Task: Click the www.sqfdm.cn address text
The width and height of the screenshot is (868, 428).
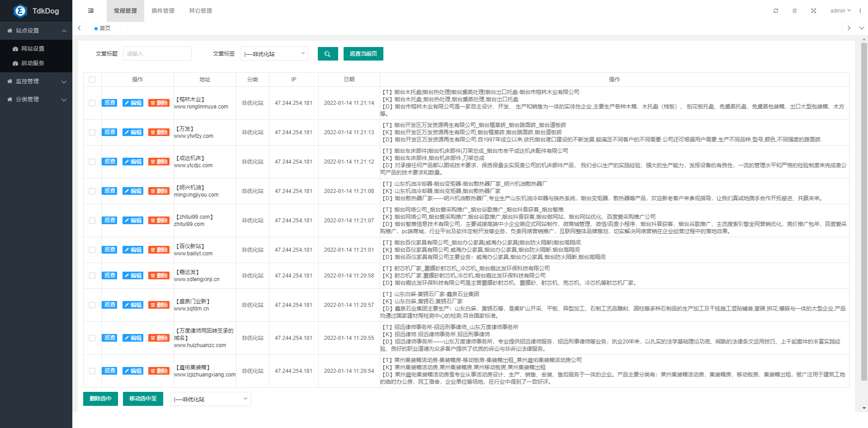Action: click(x=191, y=309)
